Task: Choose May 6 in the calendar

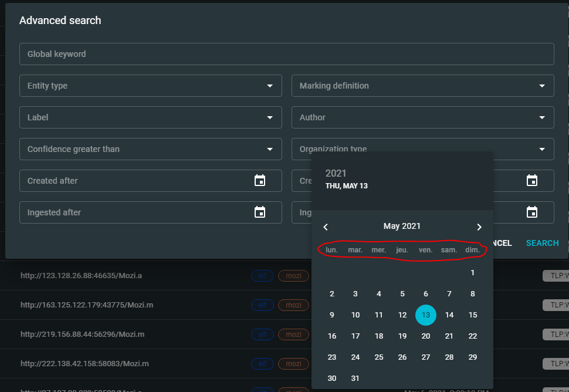Action: pyautogui.click(x=426, y=293)
